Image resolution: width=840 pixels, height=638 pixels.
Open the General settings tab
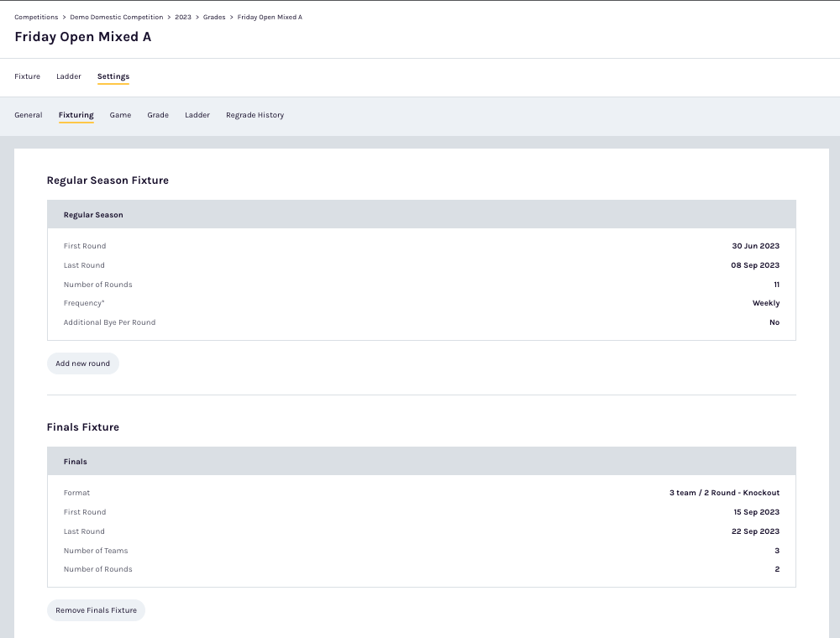point(28,115)
